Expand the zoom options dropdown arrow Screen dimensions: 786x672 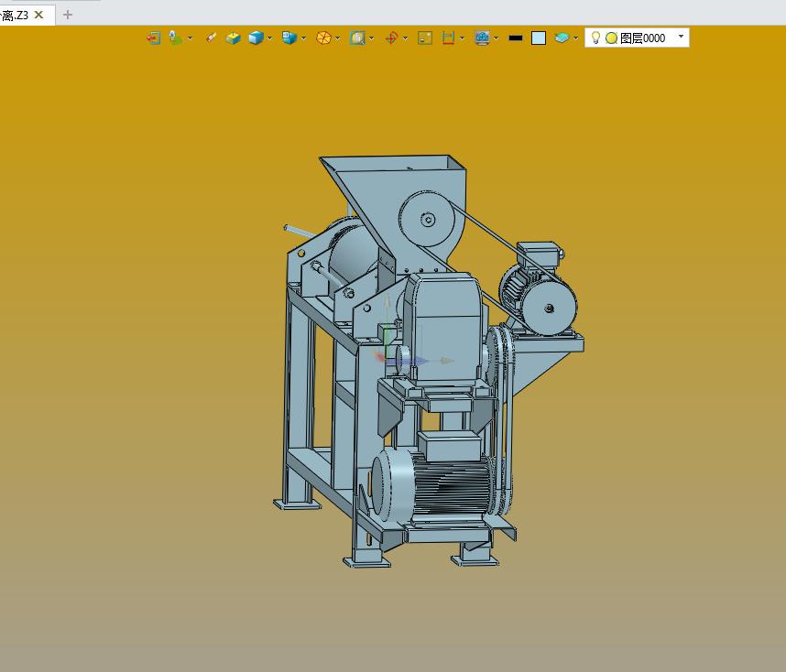point(371,38)
